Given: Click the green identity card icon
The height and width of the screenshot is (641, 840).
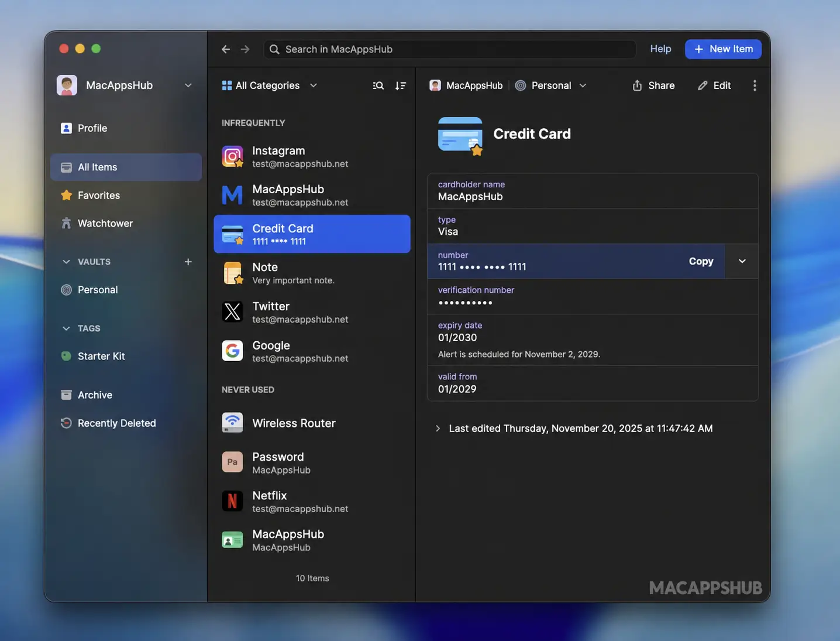Looking at the screenshot, I should [x=232, y=540].
